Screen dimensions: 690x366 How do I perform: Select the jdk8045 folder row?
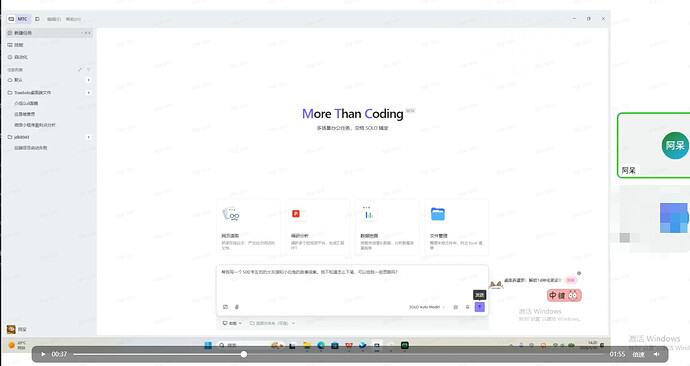[x=49, y=137]
